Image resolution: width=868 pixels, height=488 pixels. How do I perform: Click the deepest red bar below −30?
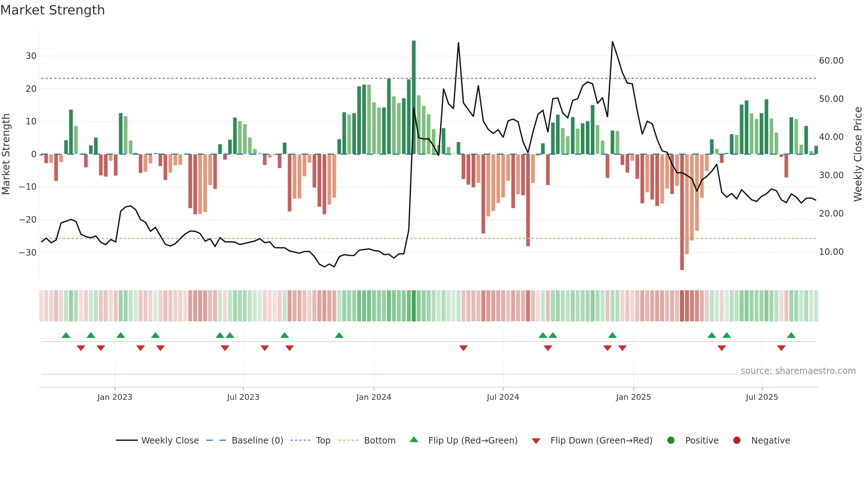coord(682,212)
